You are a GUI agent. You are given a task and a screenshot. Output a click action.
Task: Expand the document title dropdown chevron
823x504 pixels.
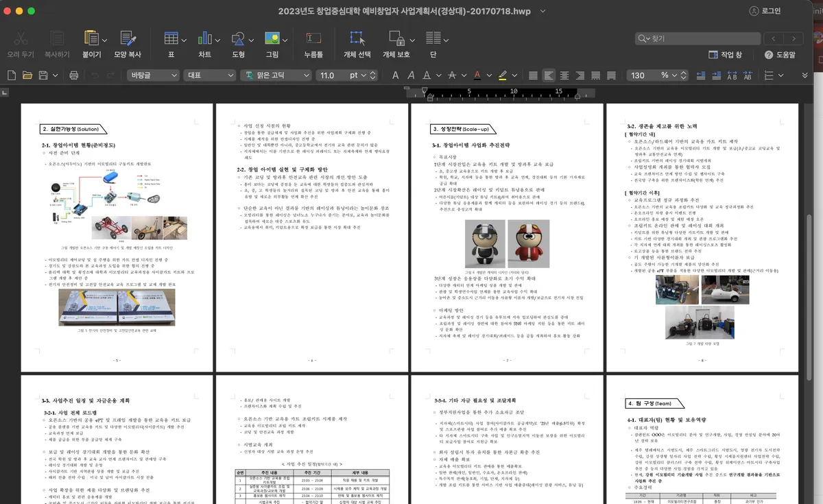(543, 11)
